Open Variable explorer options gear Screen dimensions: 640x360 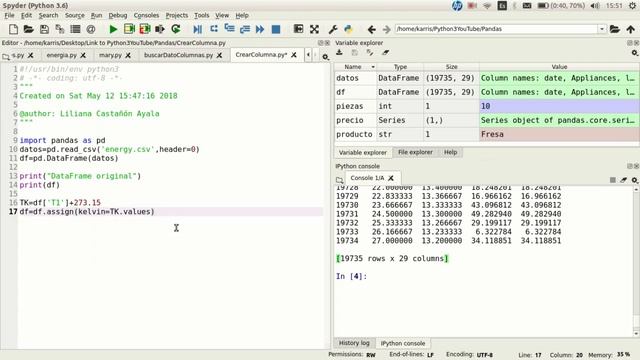(x=635, y=53)
